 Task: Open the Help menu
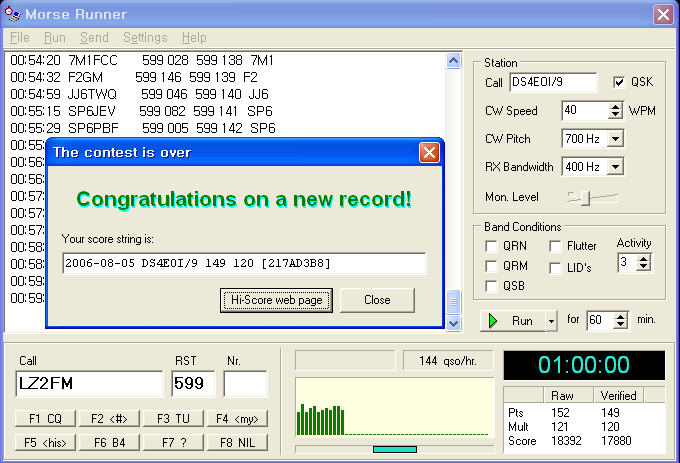[x=194, y=38]
